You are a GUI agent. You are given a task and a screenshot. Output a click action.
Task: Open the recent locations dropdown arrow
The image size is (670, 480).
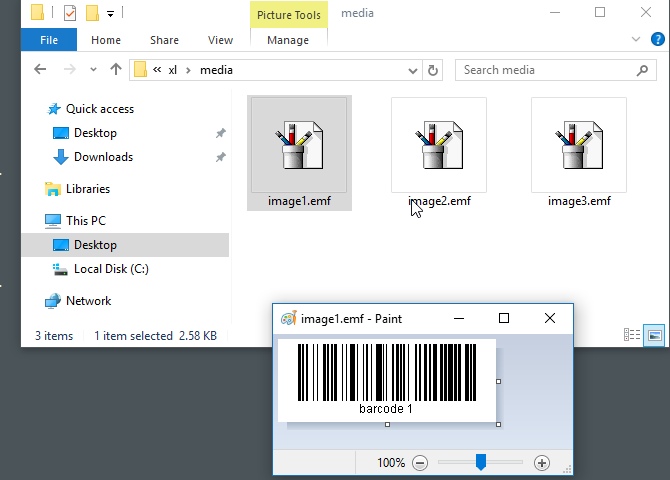pos(93,70)
